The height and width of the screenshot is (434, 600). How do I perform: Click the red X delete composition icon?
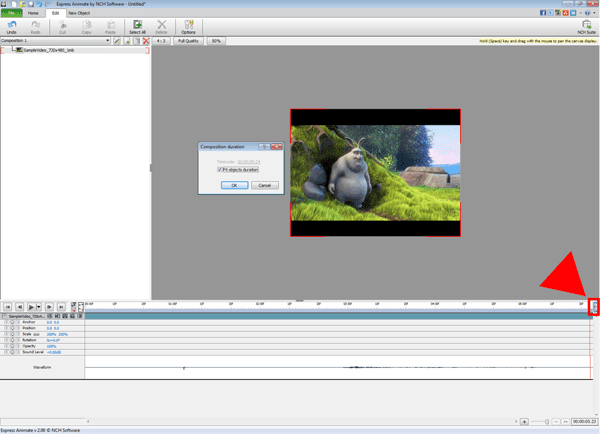(x=146, y=41)
